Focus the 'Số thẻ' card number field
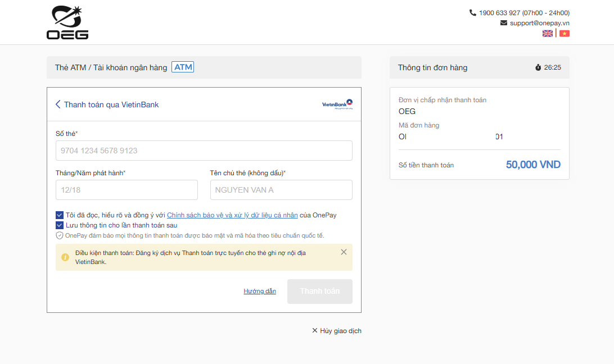The height and width of the screenshot is (364, 614). pos(204,151)
